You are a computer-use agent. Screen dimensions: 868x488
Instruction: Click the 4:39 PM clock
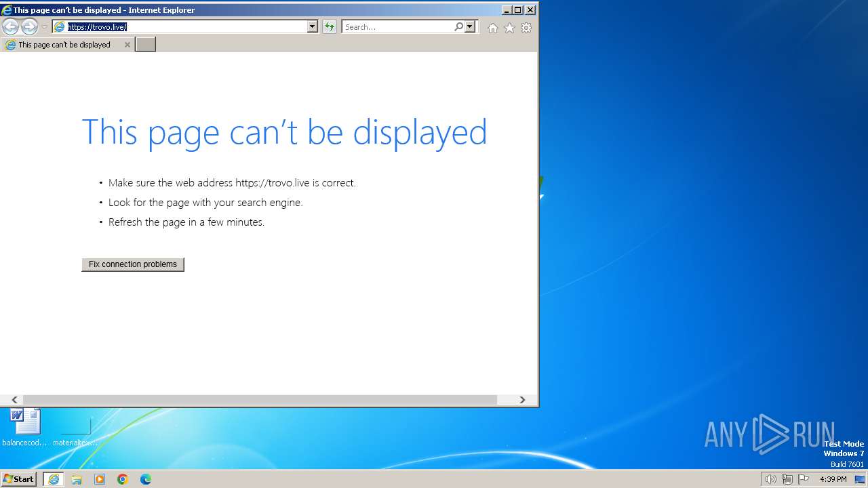833,479
